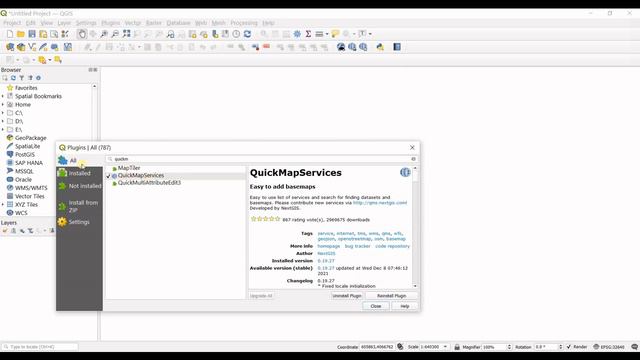640x360 pixels.
Task: Expand the Home tree node
Action: point(3,104)
